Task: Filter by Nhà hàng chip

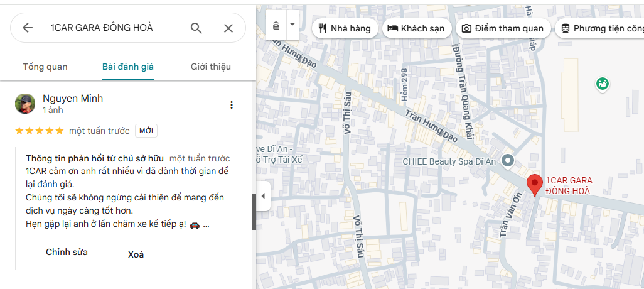Action: [x=345, y=28]
